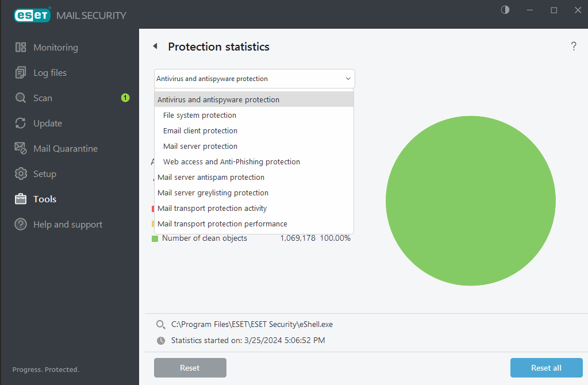Select the Tools section

coord(44,199)
